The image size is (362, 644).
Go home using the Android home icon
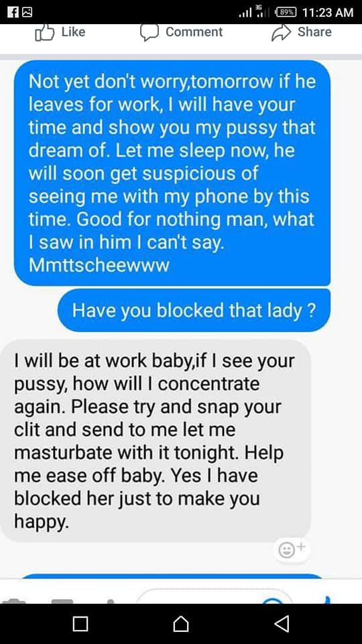tap(181, 623)
